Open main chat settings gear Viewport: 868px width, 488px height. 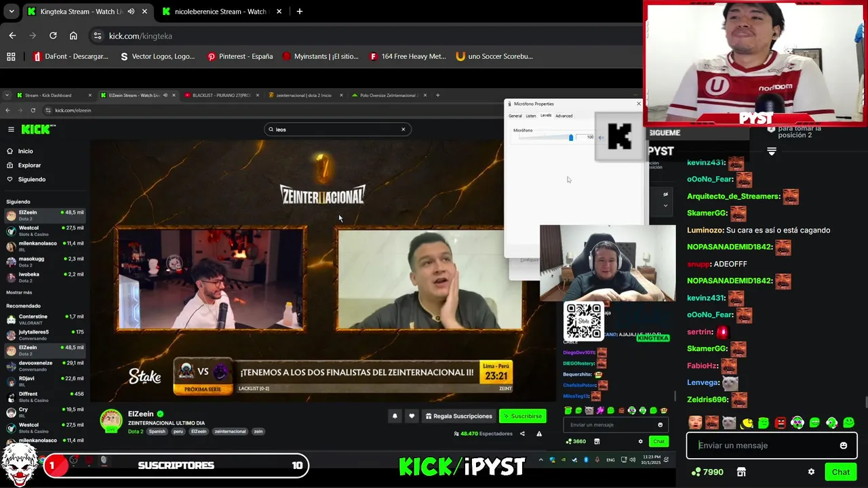811,472
